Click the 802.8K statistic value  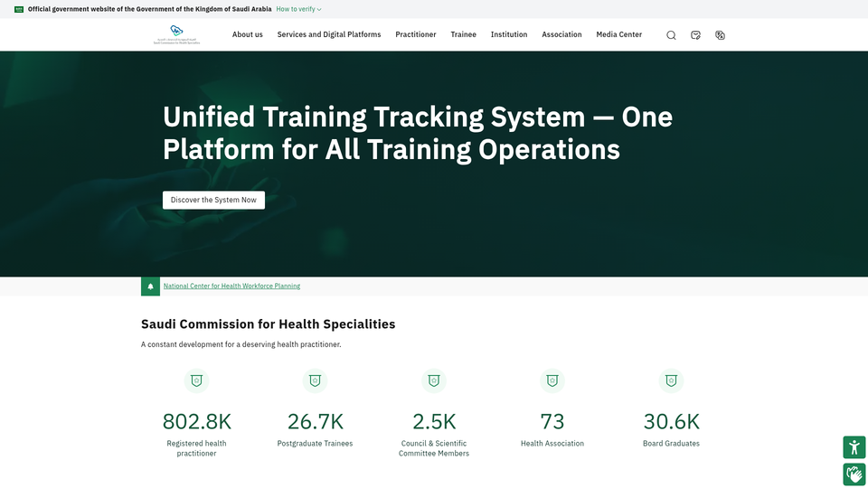196,422
